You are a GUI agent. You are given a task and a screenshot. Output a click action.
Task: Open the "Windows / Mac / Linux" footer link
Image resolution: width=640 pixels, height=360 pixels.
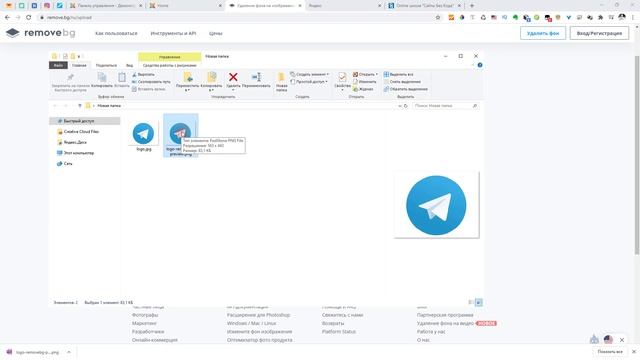251,323
